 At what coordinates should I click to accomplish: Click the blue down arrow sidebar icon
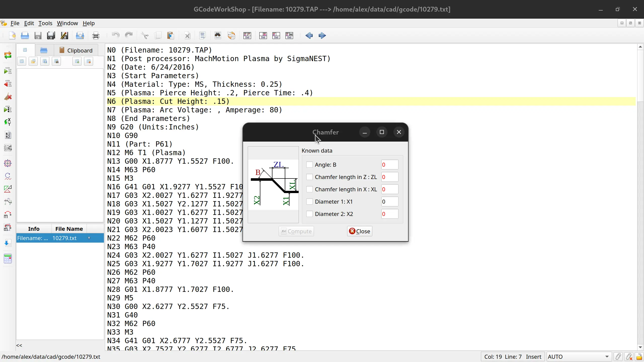point(8,243)
